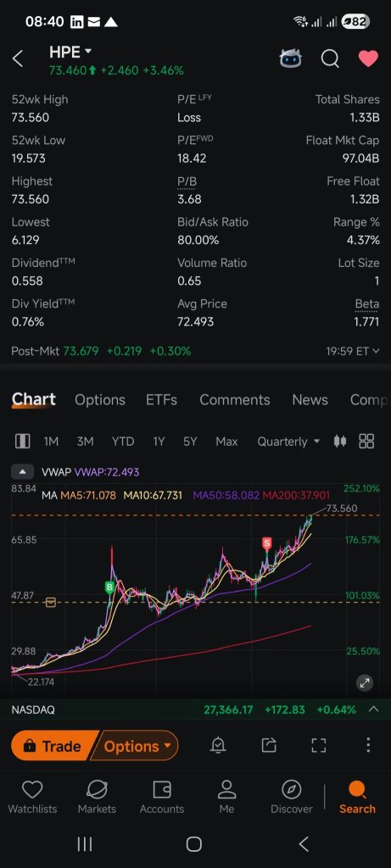The image size is (391, 868).
Task: Switch to the ETFs tab
Action: (161, 400)
